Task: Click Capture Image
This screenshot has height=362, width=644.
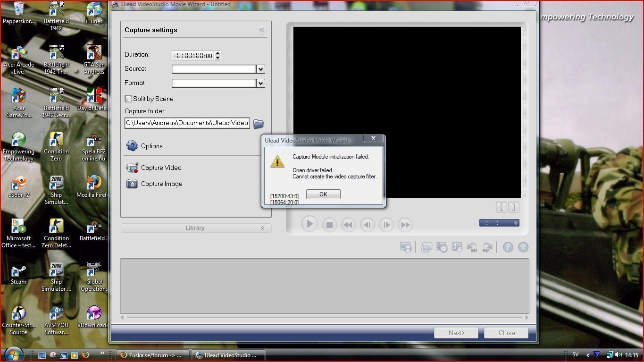Action: pyautogui.click(x=154, y=184)
